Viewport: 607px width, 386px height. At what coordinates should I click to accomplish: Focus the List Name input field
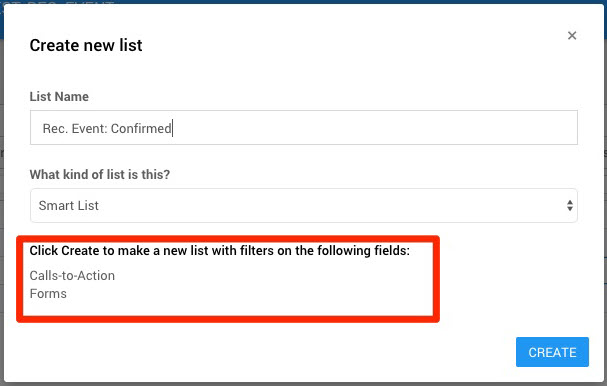(304, 128)
